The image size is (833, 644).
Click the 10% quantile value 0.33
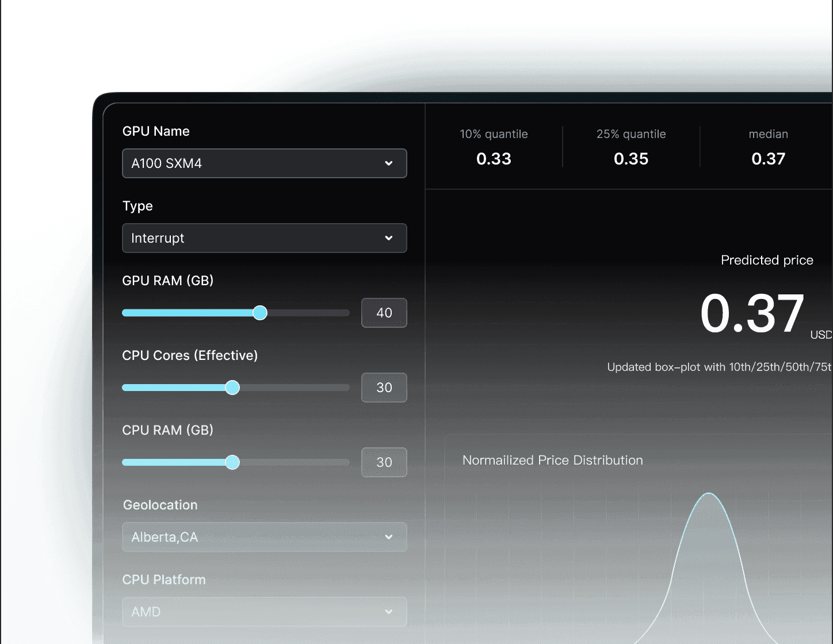[x=494, y=159]
